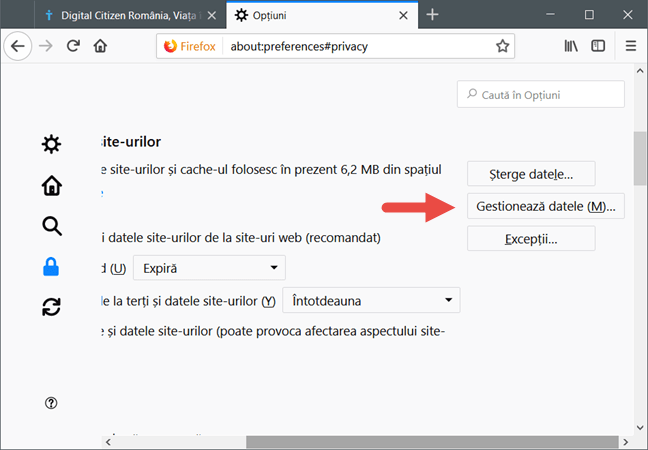Open the Privacy lock icon panel
The height and width of the screenshot is (450, 648).
click(x=51, y=267)
